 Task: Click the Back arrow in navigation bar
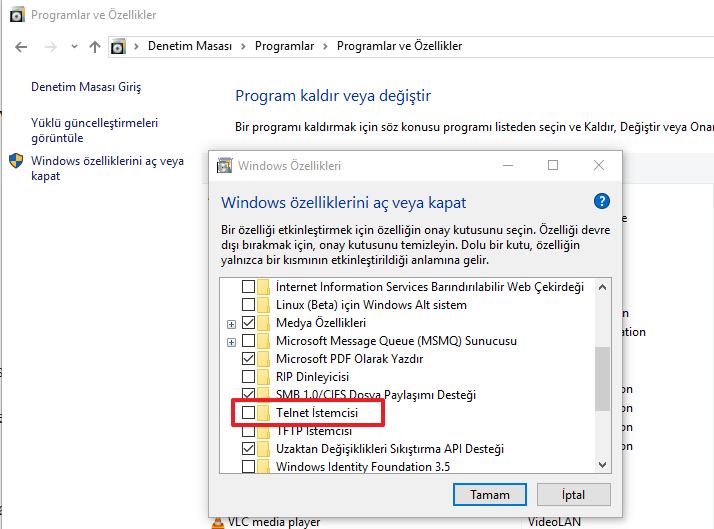pos(21,46)
